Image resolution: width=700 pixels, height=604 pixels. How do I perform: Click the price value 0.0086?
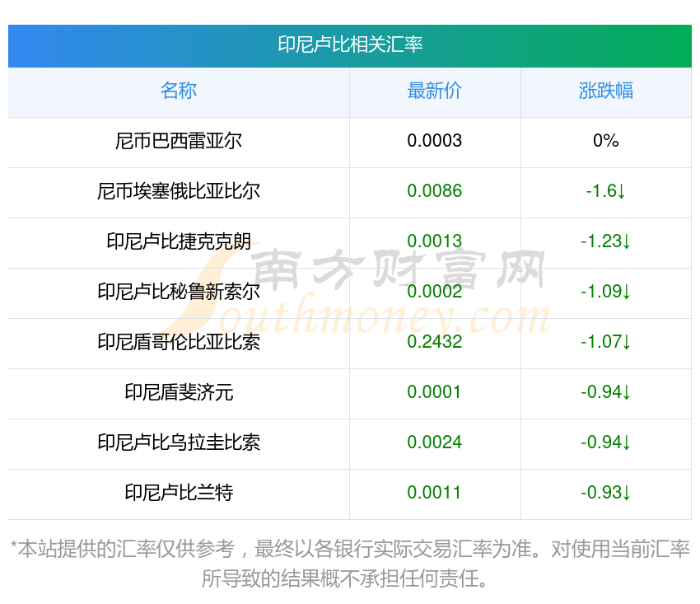[434, 191]
